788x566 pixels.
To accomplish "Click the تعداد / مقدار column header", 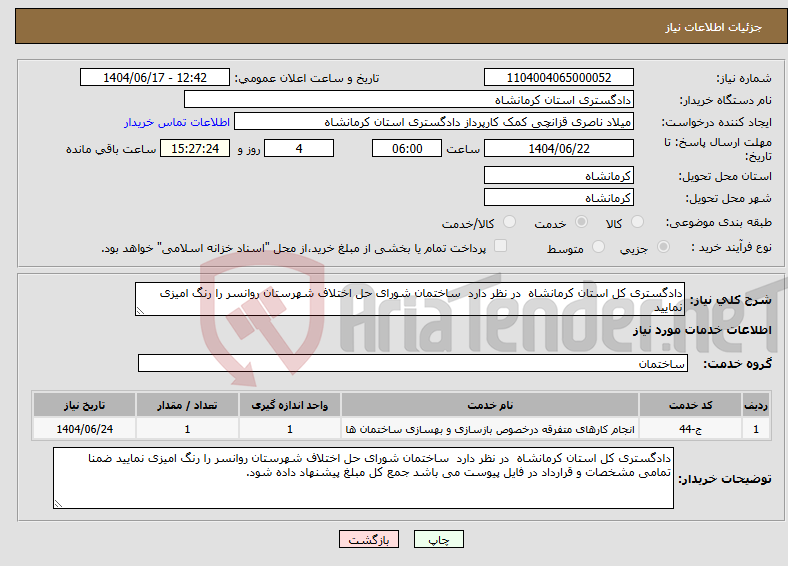I will click(x=187, y=405).
